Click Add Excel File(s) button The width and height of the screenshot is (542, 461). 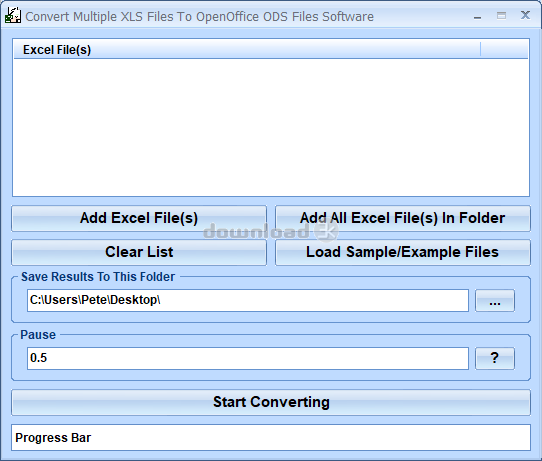point(139,218)
